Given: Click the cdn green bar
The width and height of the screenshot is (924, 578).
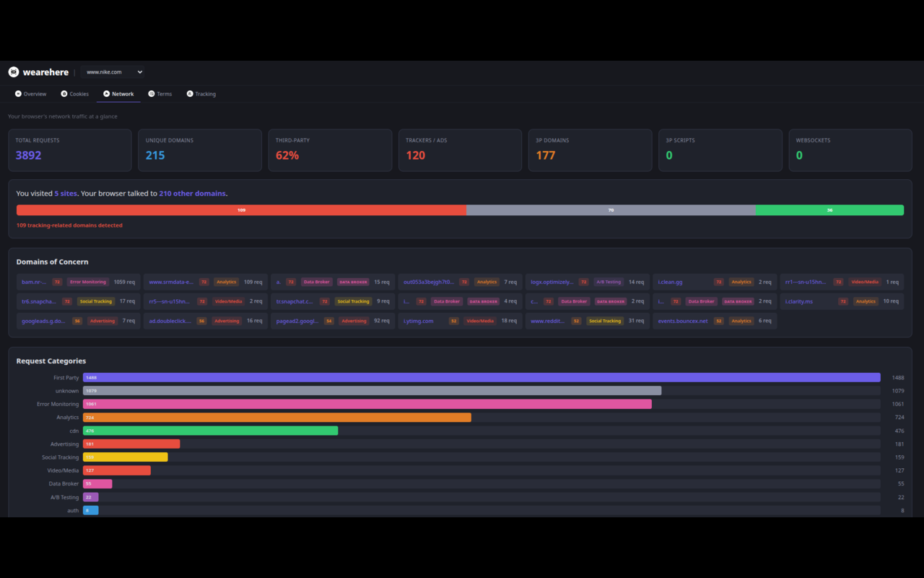Looking at the screenshot, I should [x=210, y=431].
